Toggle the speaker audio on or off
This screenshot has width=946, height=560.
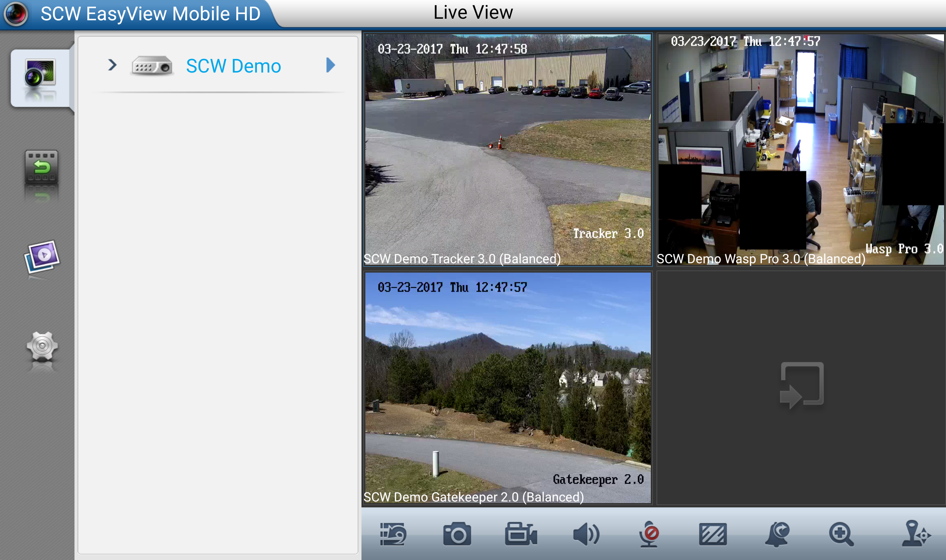[x=586, y=534]
